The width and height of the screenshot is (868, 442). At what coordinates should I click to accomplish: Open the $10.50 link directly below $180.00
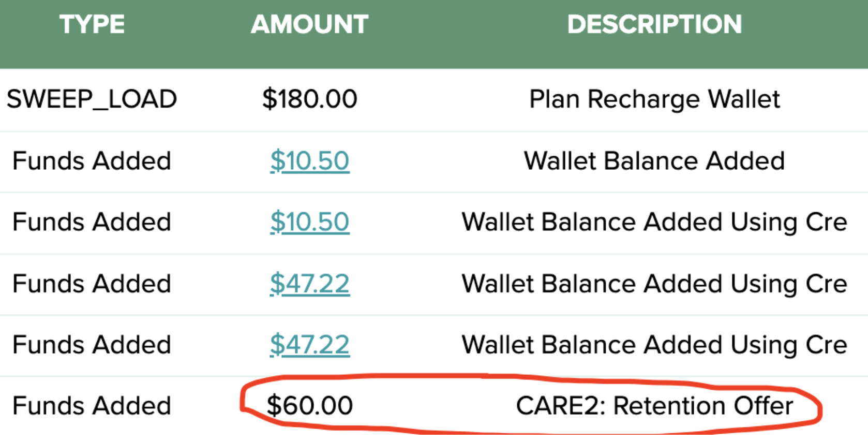(x=309, y=160)
